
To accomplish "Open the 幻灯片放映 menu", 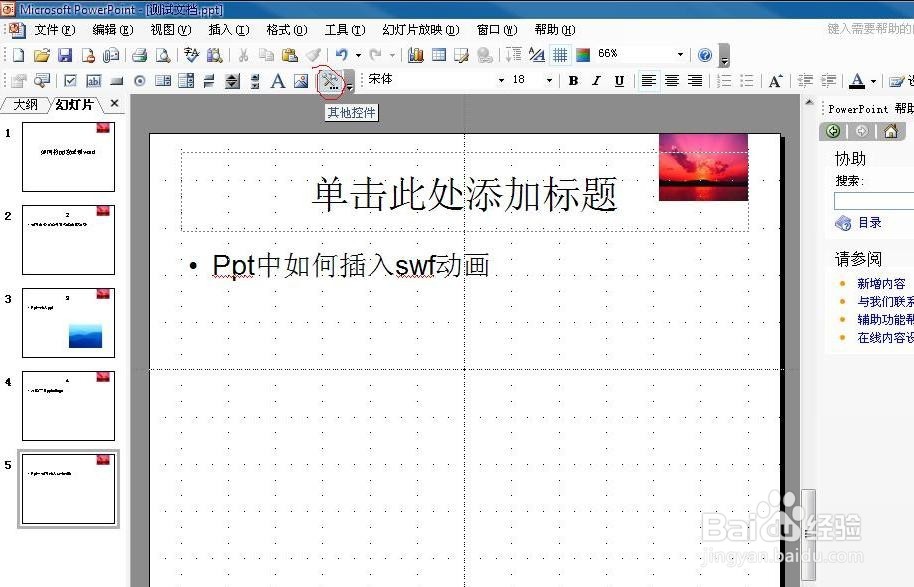I will [x=420, y=29].
